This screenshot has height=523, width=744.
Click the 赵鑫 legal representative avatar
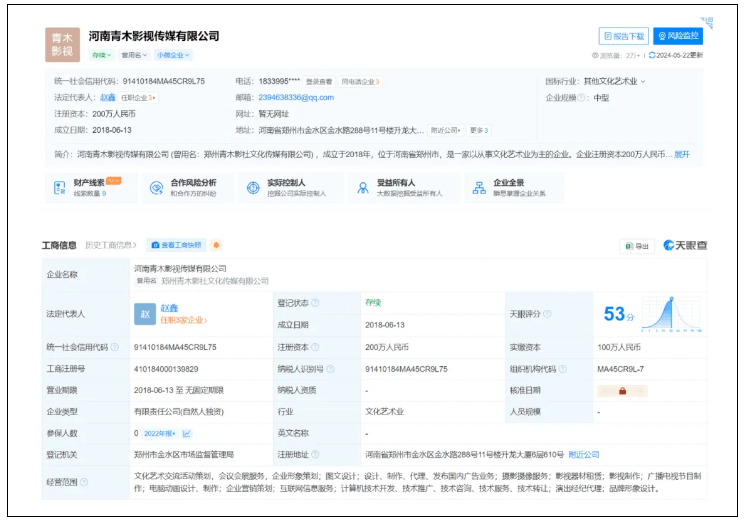145,314
